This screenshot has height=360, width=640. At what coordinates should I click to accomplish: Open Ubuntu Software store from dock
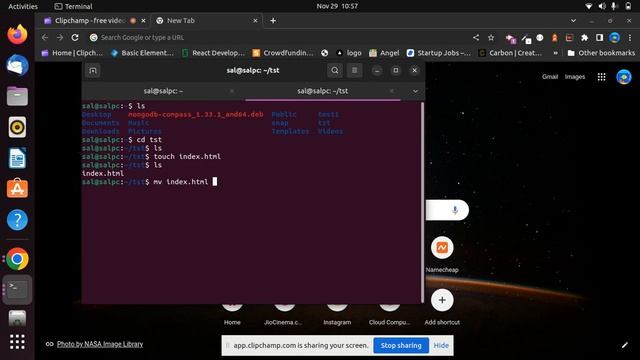(17, 189)
